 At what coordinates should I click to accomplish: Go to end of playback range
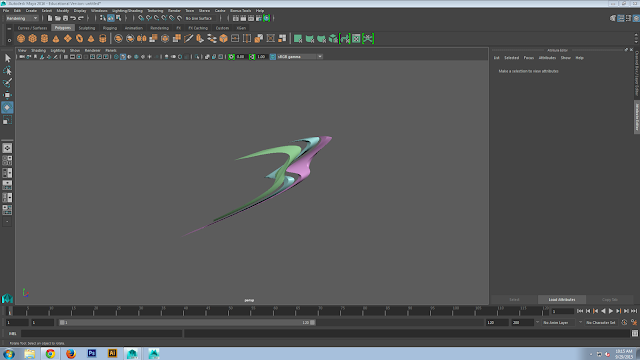pos(634,311)
